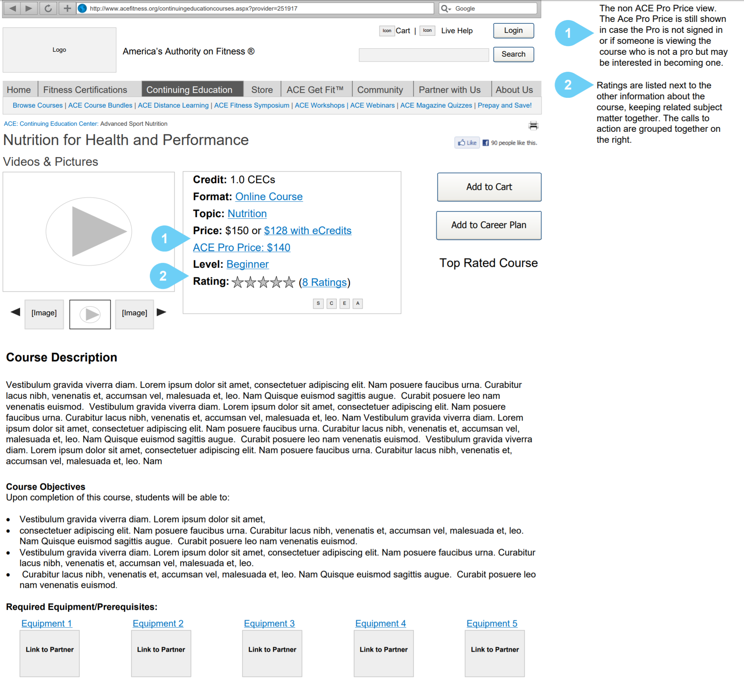The width and height of the screenshot is (744, 700).
Task: Select the video thumbnail in carousel
Action: click(x=90, y=314)
